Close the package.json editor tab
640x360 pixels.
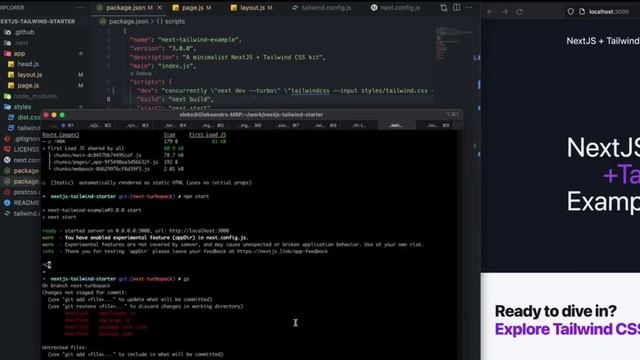coord(160,8)
